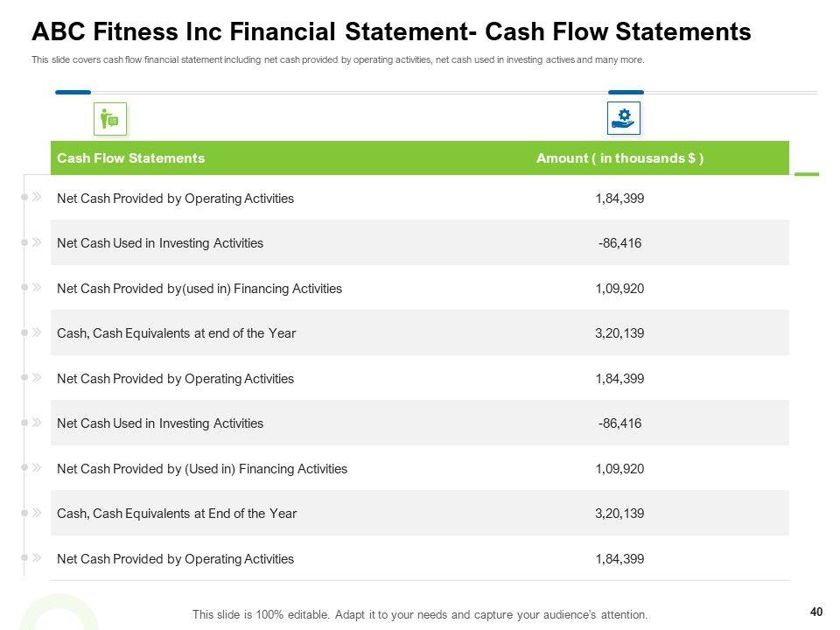Select the 'Cash Flow Statements' column header
This screenshot has height=630, width=840.
click(130, 158)
